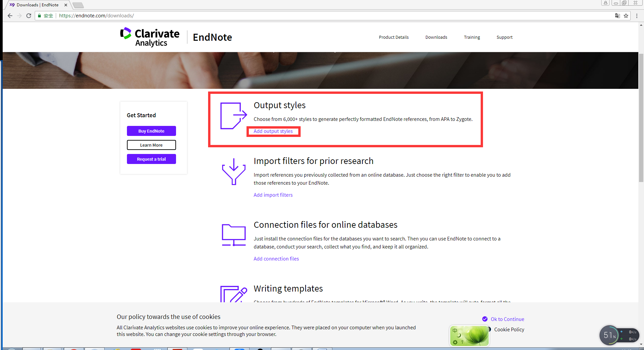Click the scrollbar up arrow

pyautogui.click(x=641, y=25)
